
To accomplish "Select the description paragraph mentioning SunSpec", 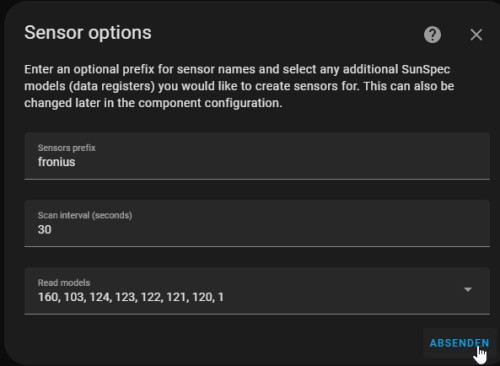I will pos(239,86).
